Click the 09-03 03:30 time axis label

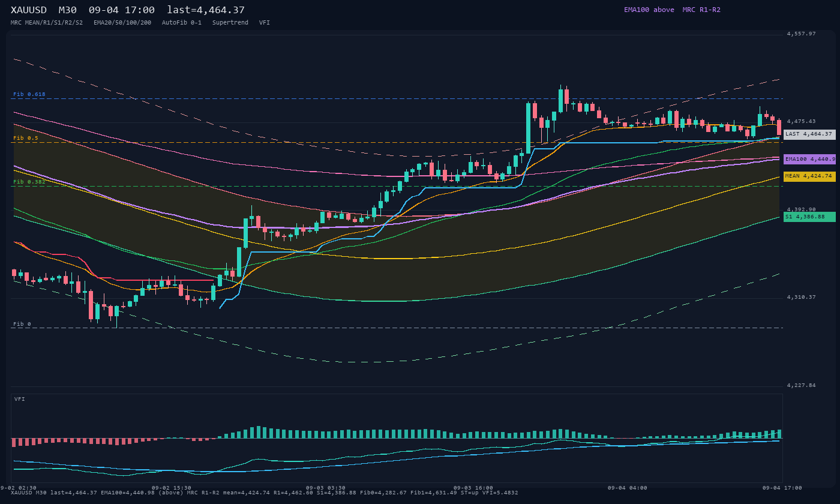(x=326, y=488)
